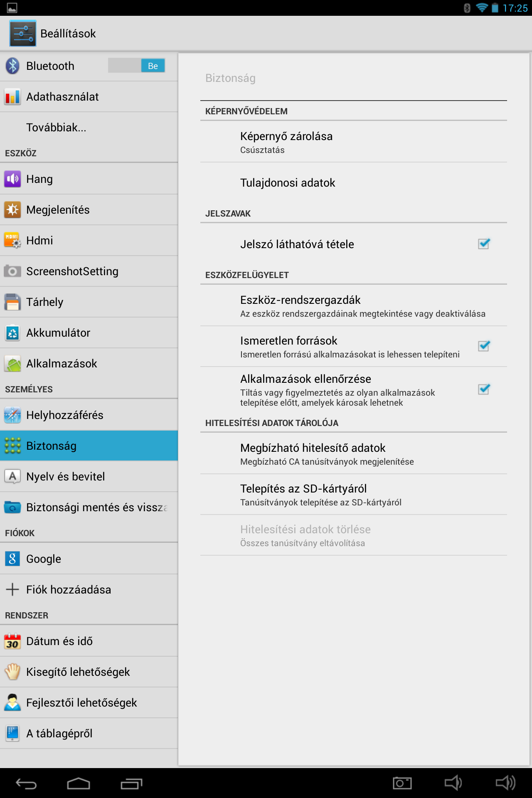Add account via Fiók hozzáadása
The height and width of the screenshot is (798, 532).
(x=89, y=590)
